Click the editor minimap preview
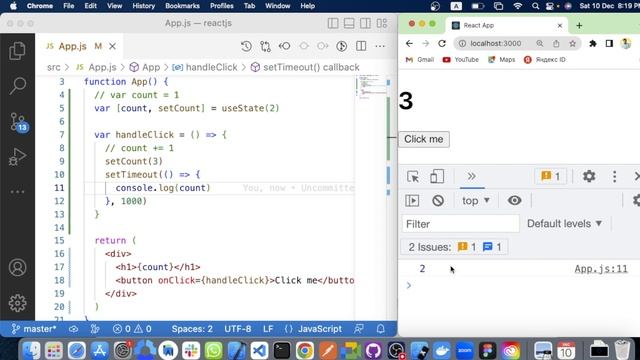Image resolution: width=640 pixels, height=360 pixels. [371, 87]
